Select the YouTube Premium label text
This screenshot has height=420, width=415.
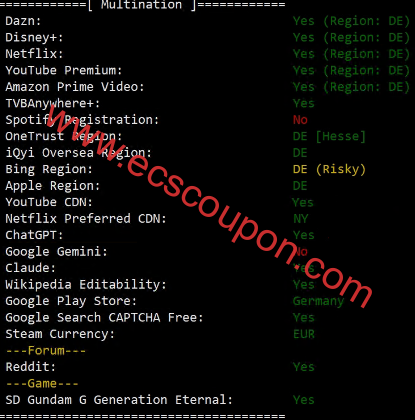pos(64,70)
